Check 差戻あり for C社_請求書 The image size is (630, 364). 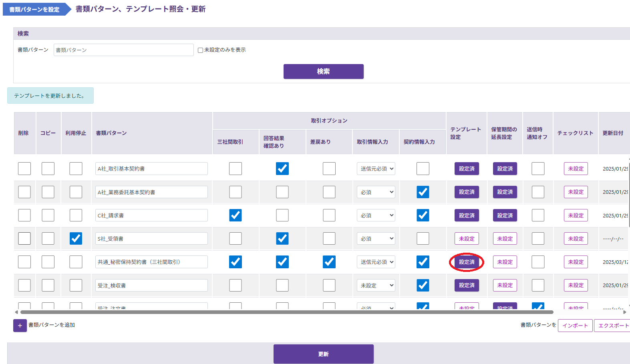[329, 215]
